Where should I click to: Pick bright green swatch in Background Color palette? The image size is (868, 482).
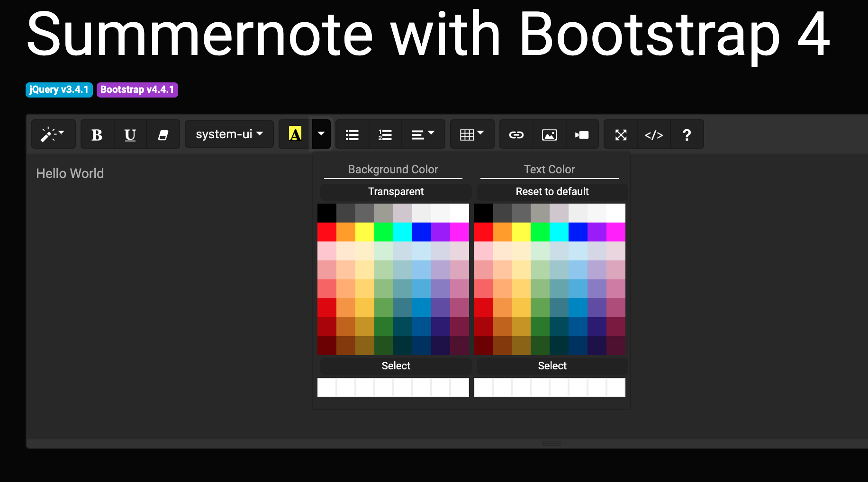[x=384, y=232]
